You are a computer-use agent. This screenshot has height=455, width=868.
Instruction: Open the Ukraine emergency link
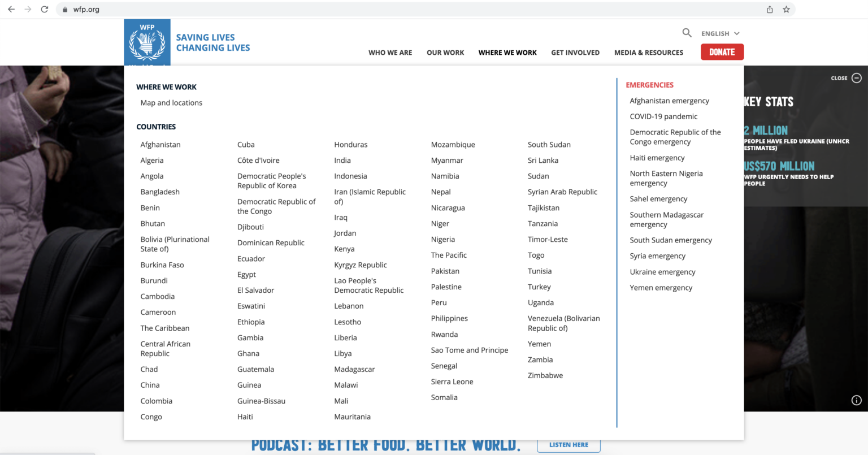(x=662, y=272)
